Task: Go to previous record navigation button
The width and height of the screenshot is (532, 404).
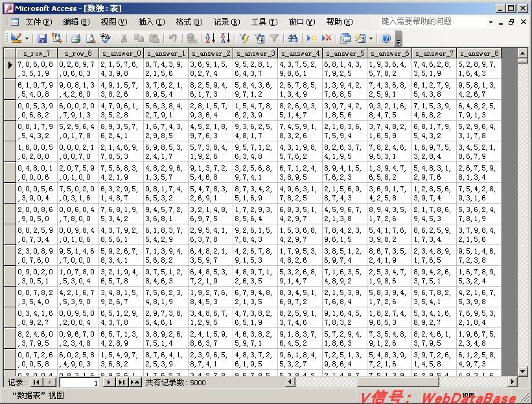Action: [50, 383]
